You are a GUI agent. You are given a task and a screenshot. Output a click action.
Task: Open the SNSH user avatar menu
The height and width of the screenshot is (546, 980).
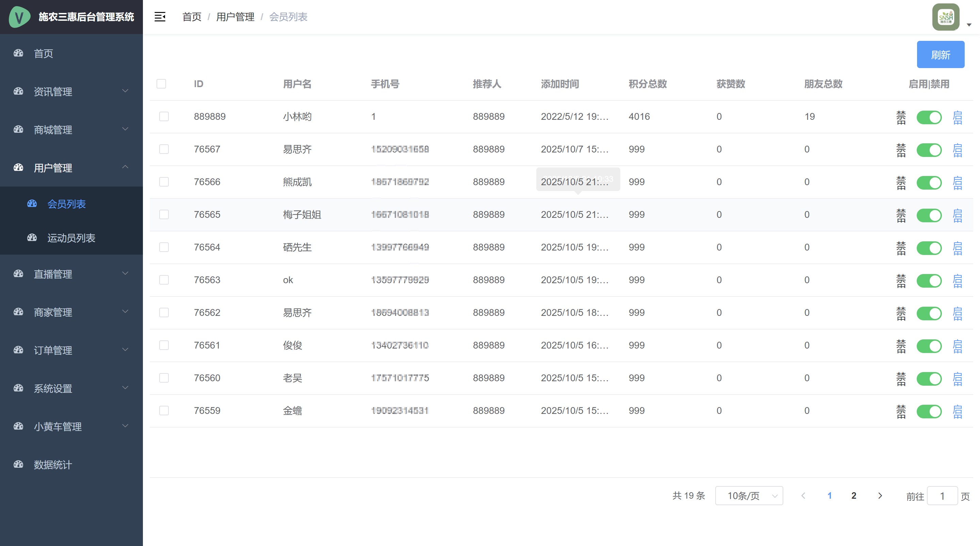click(x=946, y=17)
